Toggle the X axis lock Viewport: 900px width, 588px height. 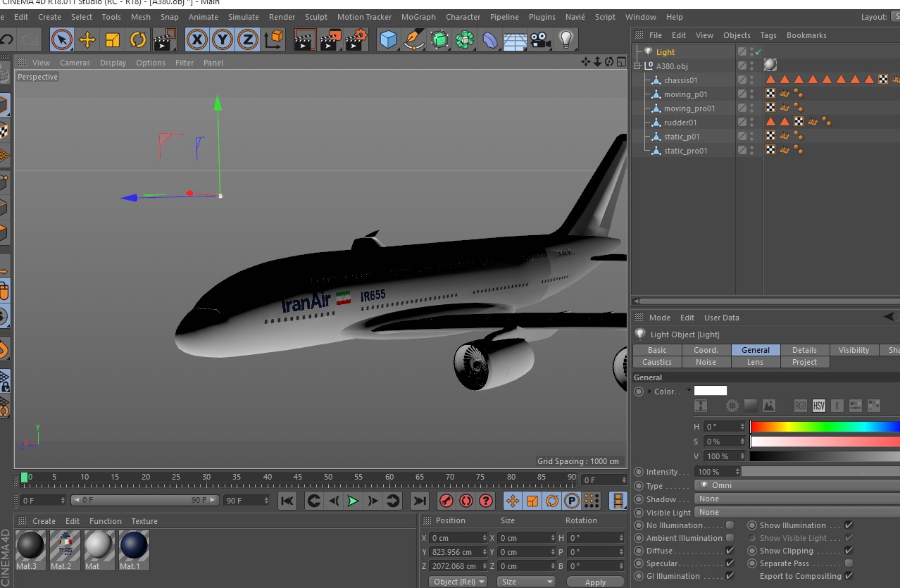197,40
